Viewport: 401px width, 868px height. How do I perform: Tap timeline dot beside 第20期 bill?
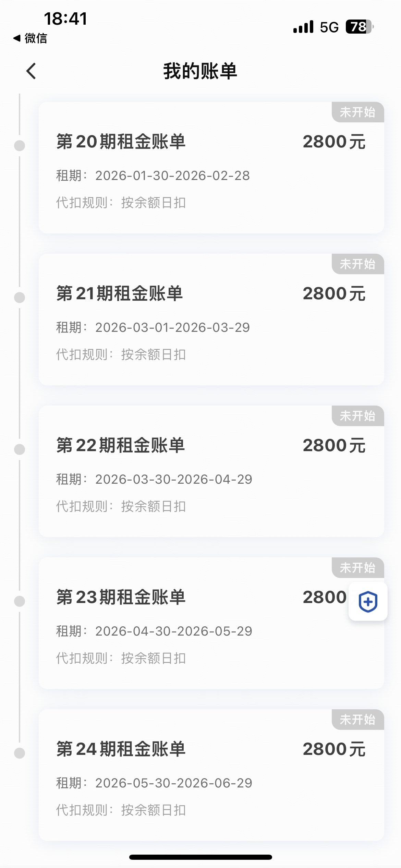pyautogui.click(x=20, y=146)
